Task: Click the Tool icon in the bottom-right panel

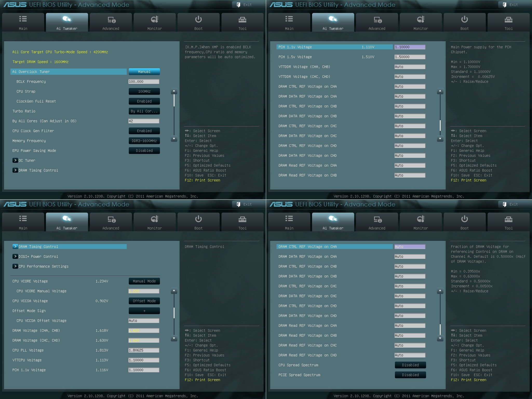Action: [508, 219]
